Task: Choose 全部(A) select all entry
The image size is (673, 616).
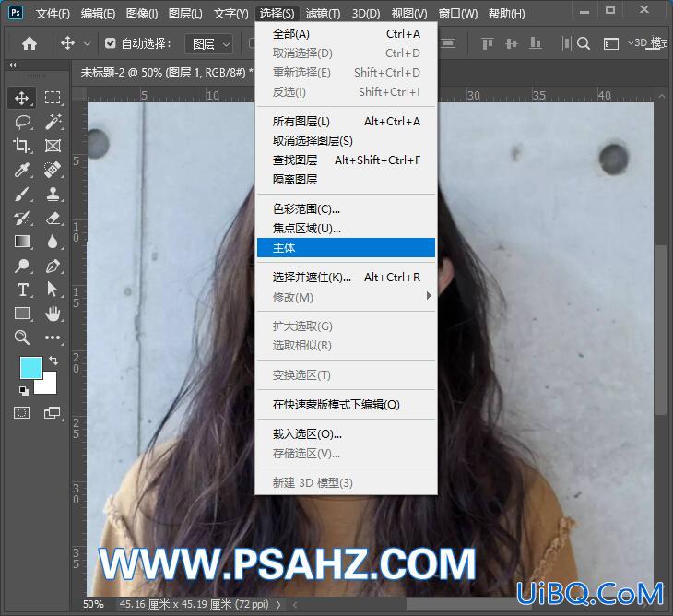Action: point(346,33)
